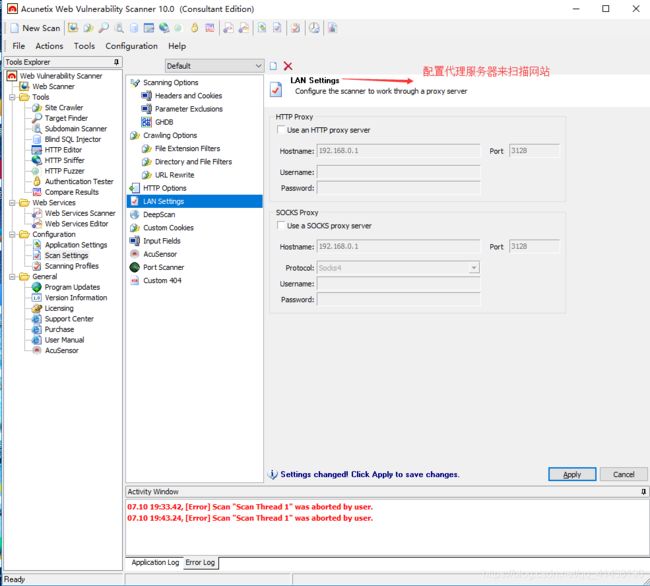Open Custom 404 settings

point(162,281)
